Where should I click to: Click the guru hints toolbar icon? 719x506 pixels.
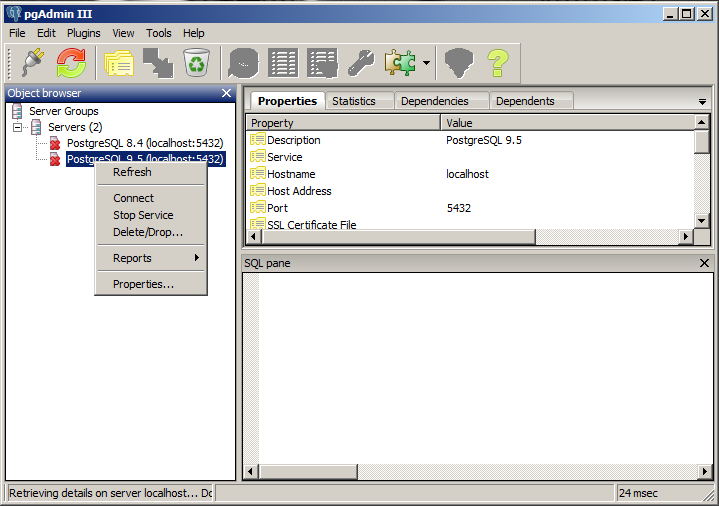[459, 63]
